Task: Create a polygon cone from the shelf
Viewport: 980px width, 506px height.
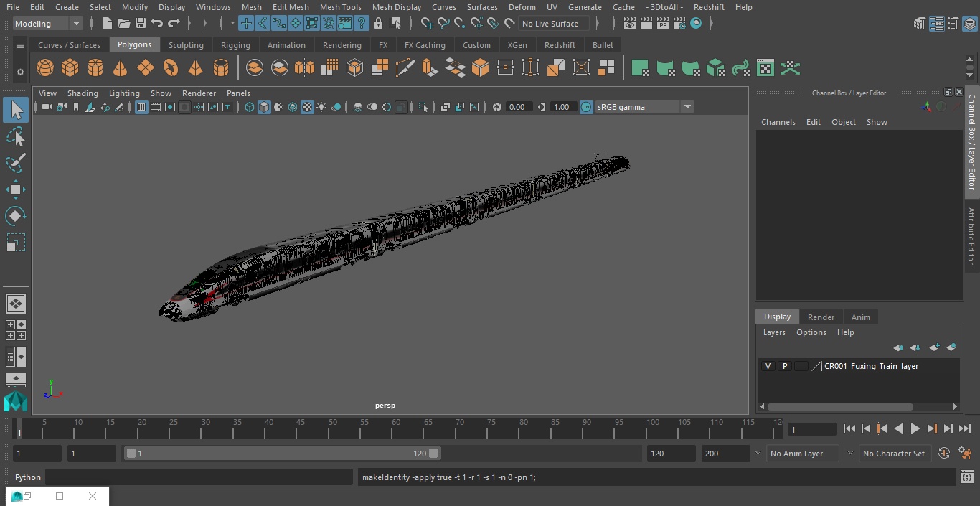Action: [x=121, y=68]
